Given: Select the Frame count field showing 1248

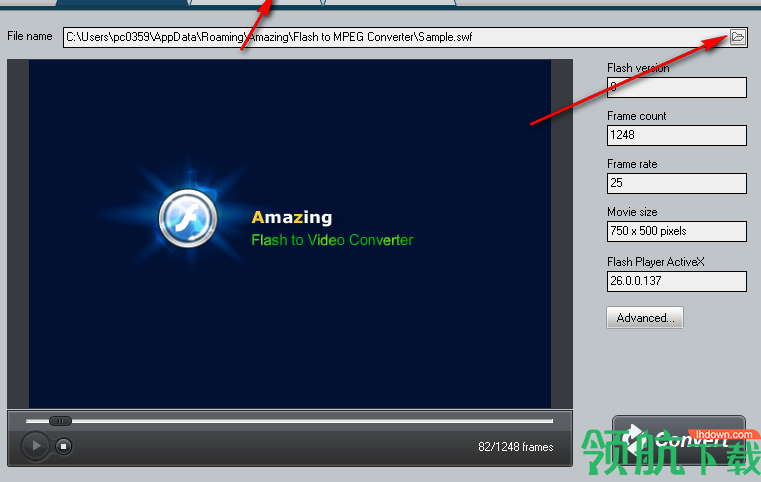Looking at the screenshot, I should (677, 135).
